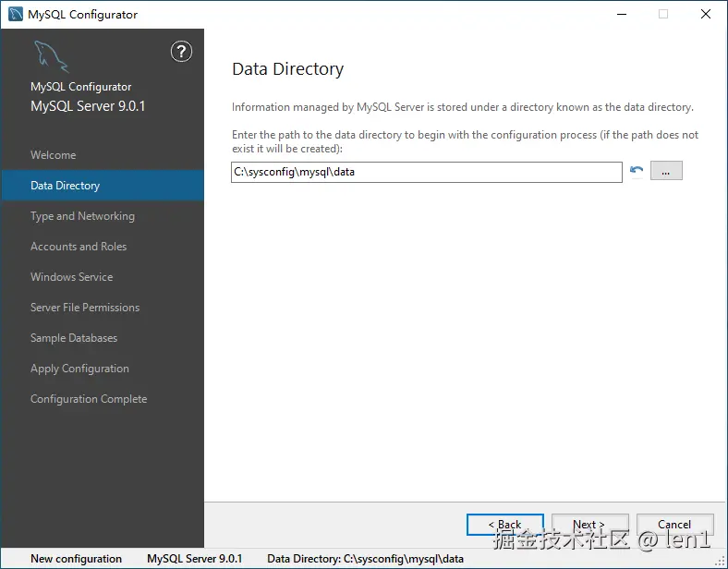Open the Accounts and Roles step
728x569 pixels.
(79, 247)
